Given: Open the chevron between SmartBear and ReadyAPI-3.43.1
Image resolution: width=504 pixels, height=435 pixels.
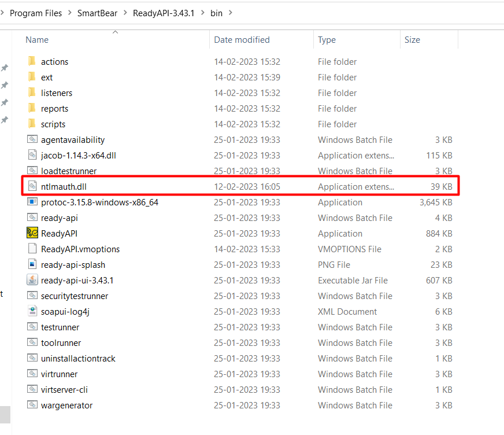Looking at the screenshot, I should coord(124,13).
